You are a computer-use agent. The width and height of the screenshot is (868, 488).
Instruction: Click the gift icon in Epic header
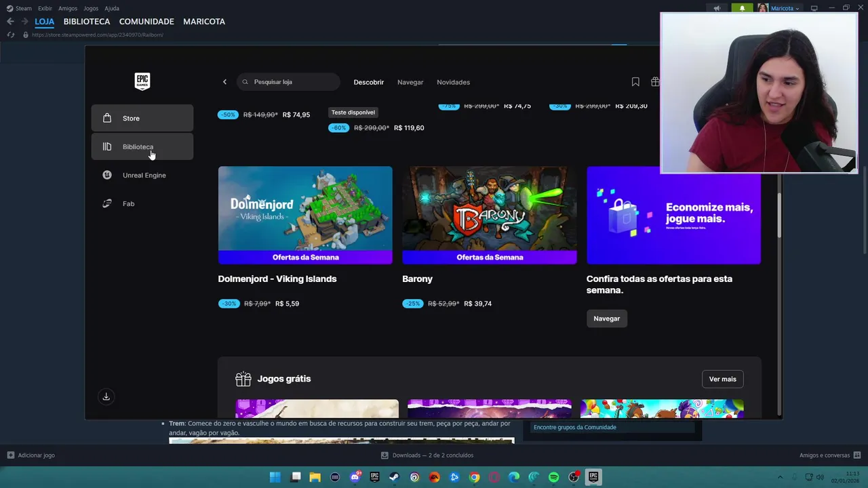click(x=654, y=82)
